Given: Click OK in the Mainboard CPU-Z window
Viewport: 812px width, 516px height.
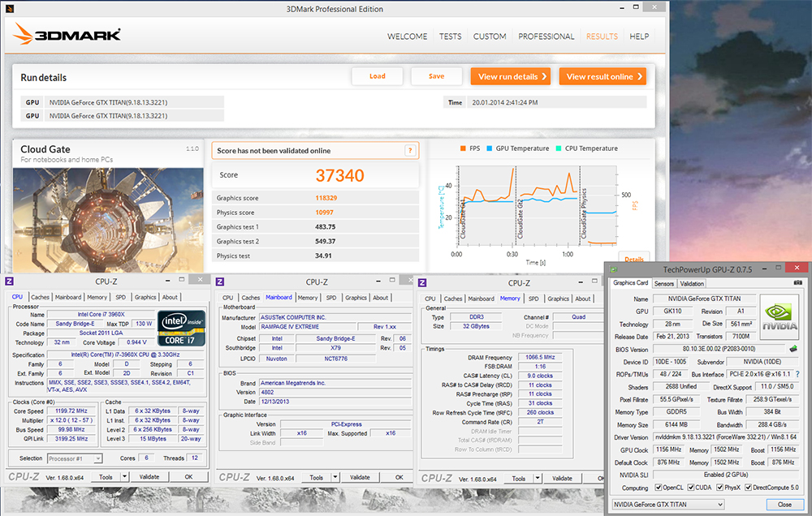Looking at the screenshot, I should coord(400,477).
